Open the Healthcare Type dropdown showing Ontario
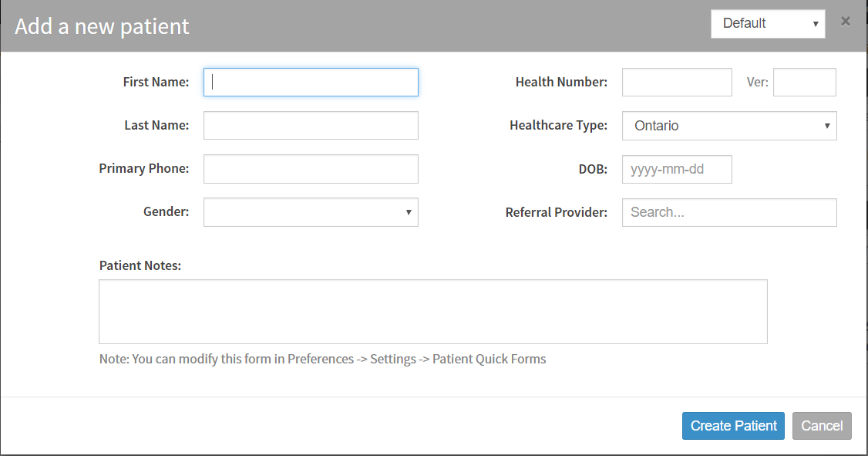Viewport: 868px width, 456px height. click(x=728, y=125)
